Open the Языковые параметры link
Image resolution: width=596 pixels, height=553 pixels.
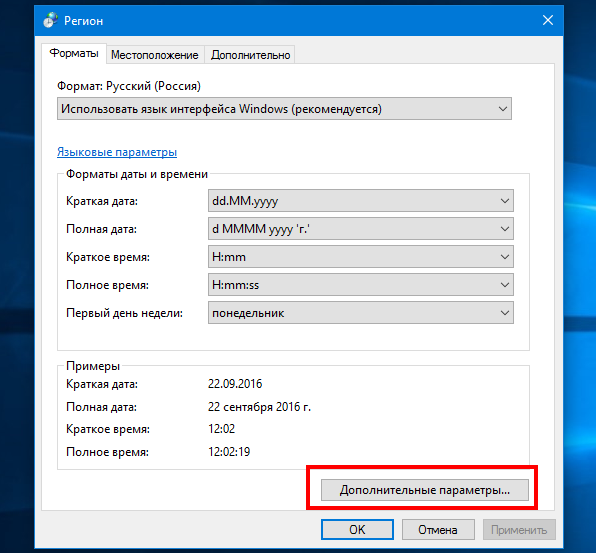point(117,152)
